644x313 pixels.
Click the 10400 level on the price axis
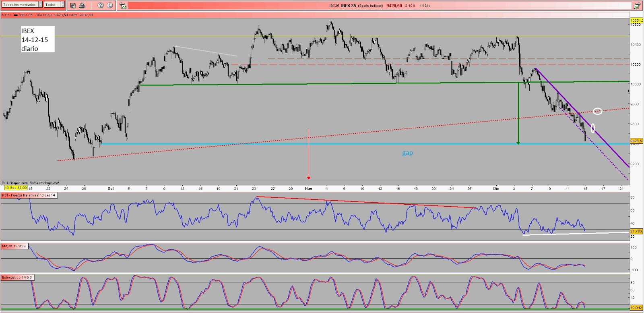636,45
